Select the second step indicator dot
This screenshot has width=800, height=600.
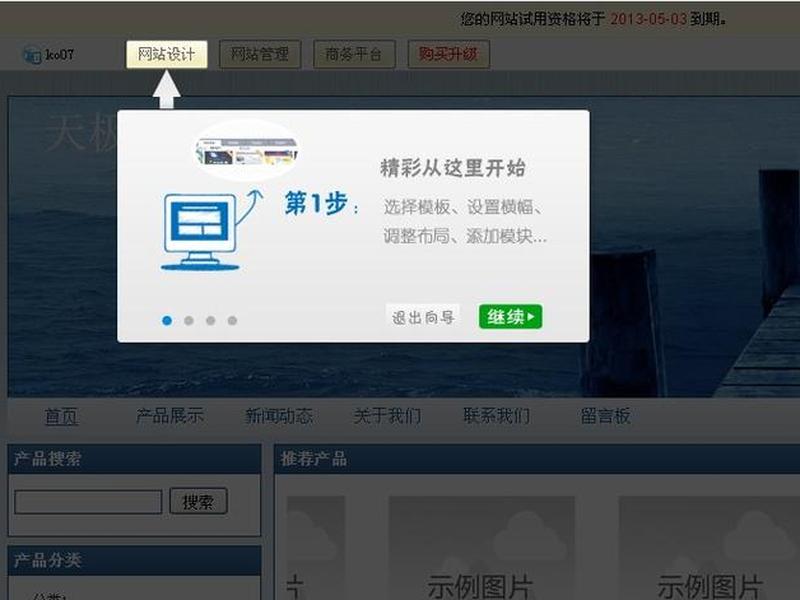coord(189,320)
